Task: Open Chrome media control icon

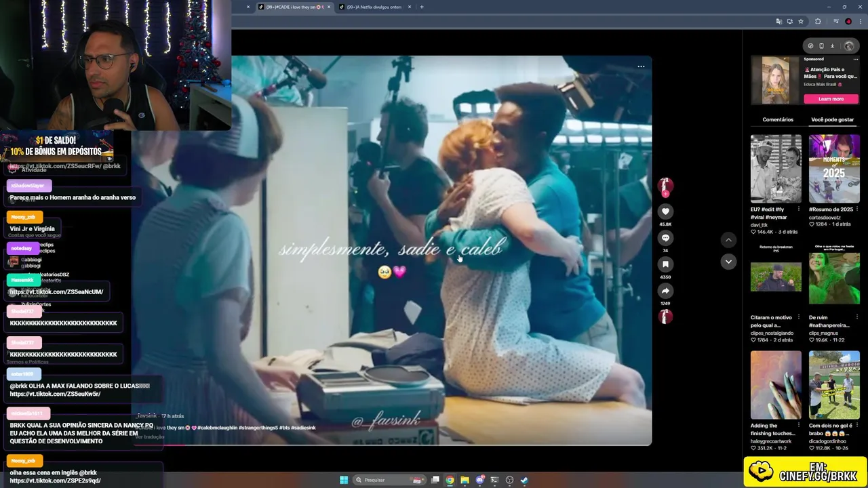Action: (837, 22)
